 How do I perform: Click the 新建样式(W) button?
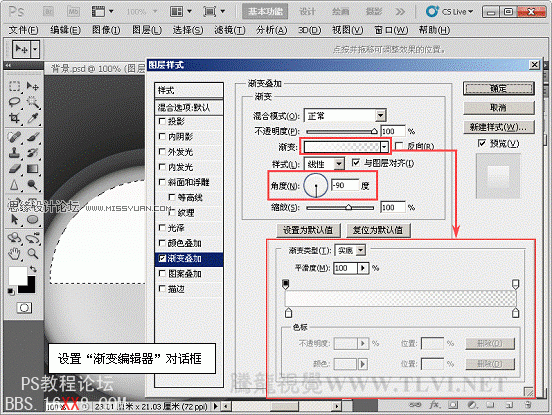(498, 127)
